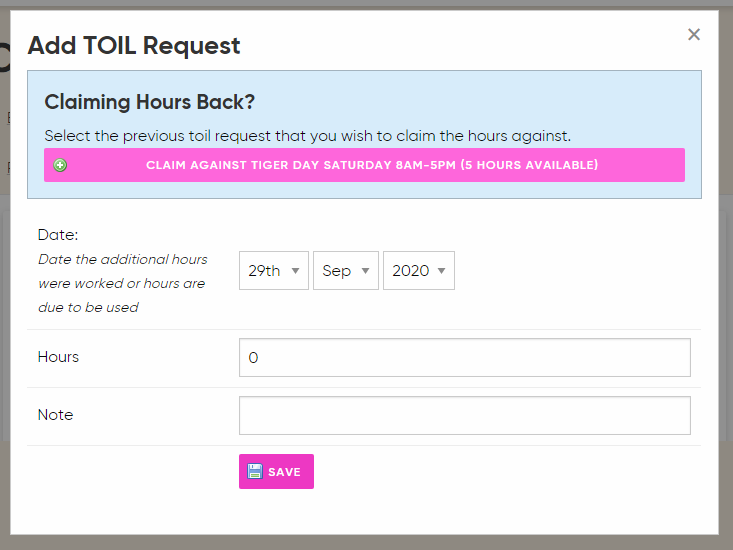Click the arrow beside 2020
The width and height of the screenshot is (733, 550).
pos(441,271)
